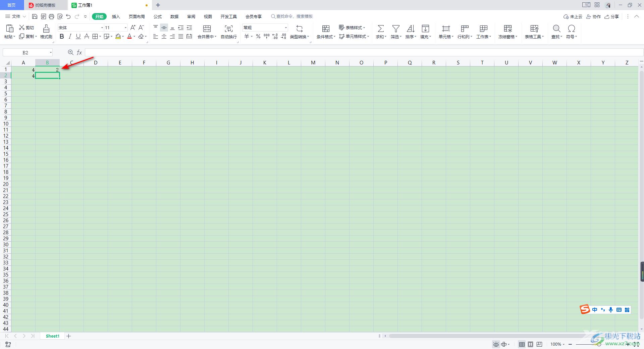Toggle bold formatting
The image size is (644, 349).
tap(62, 37)
